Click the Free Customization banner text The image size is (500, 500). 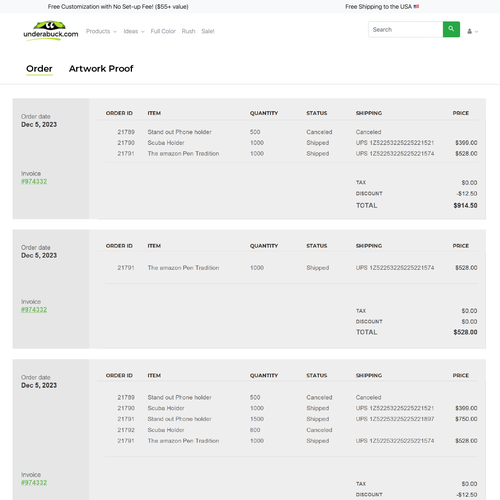[118, 7]
